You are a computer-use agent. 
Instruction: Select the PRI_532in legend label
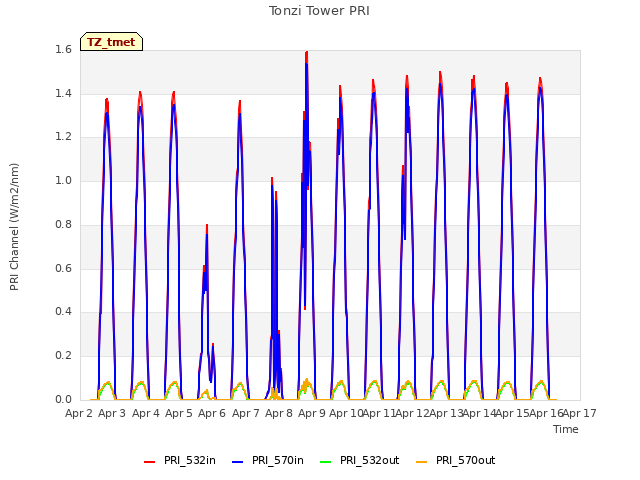pos(190,460)
